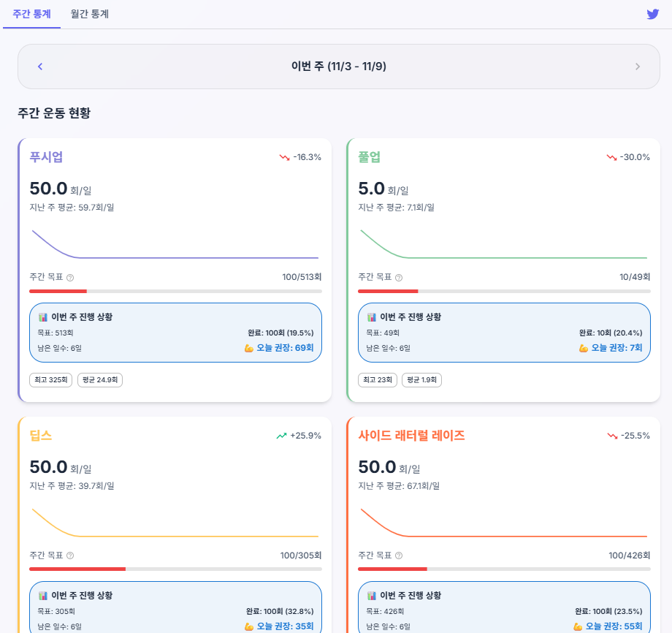Click the downward trend icon on 푸시업 card
Image resolution: width=672 pixels, height=633 pixels.
click(x=284, y=157)
